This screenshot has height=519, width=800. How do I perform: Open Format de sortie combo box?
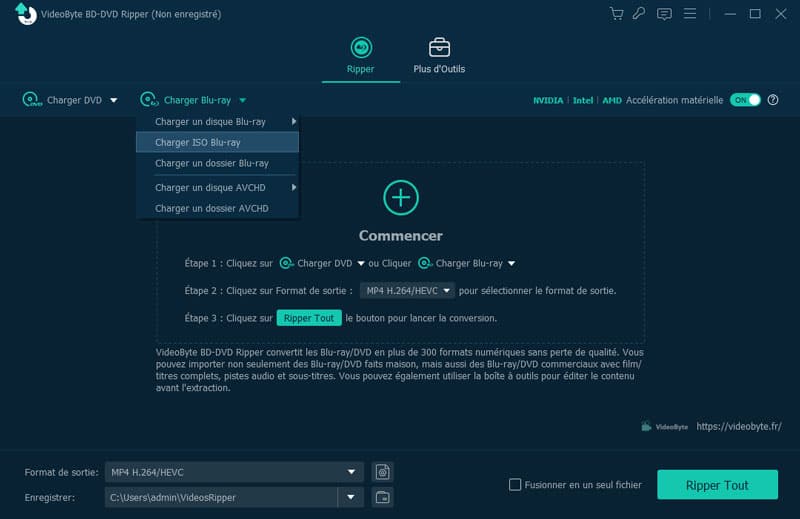coord(234,472)
